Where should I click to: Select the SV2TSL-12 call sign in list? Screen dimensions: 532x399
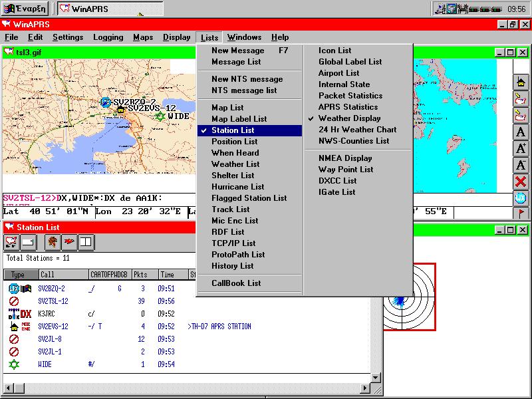53,301
